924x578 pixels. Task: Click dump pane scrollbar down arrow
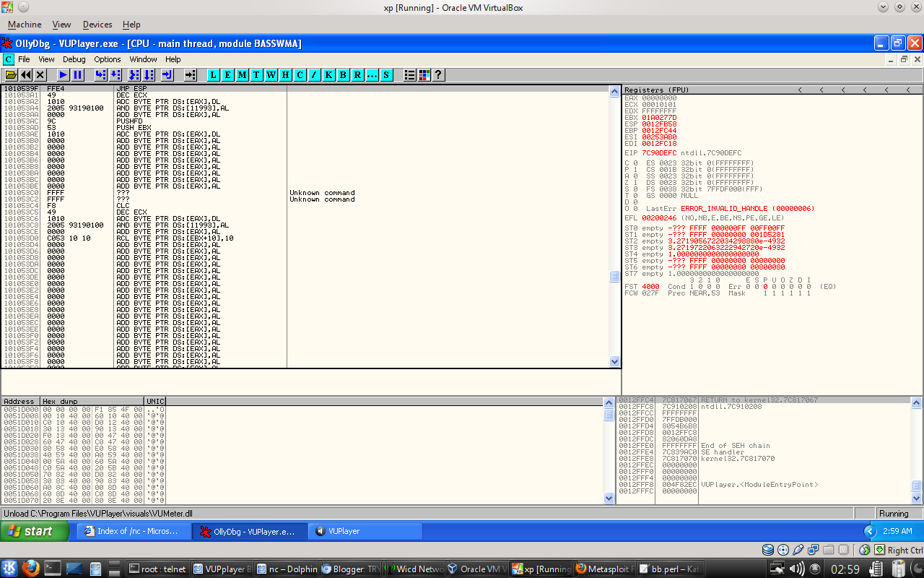pyautogui.click(x=610, y=498)
